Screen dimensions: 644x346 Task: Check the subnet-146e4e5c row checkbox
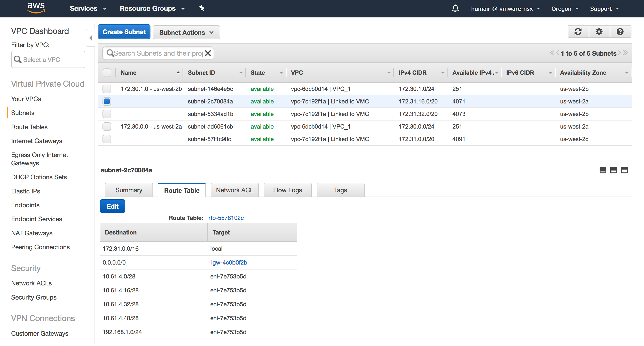point(107,89)
